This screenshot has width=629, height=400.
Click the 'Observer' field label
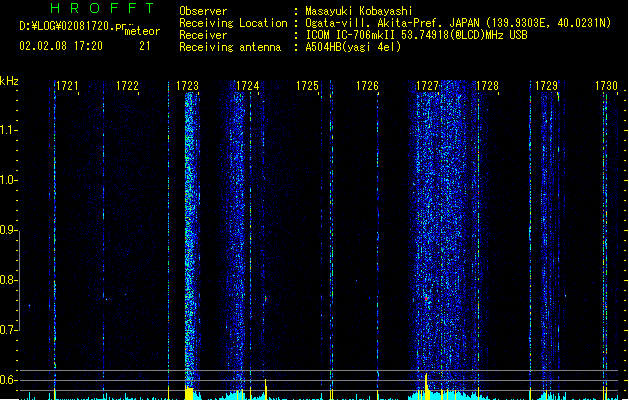(x=203, y=11)
